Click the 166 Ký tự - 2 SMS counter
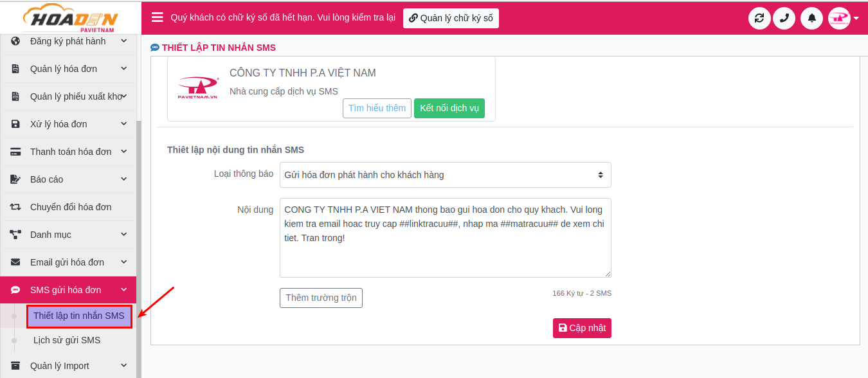This screenshot has width=868, height=378. [582, 293]
